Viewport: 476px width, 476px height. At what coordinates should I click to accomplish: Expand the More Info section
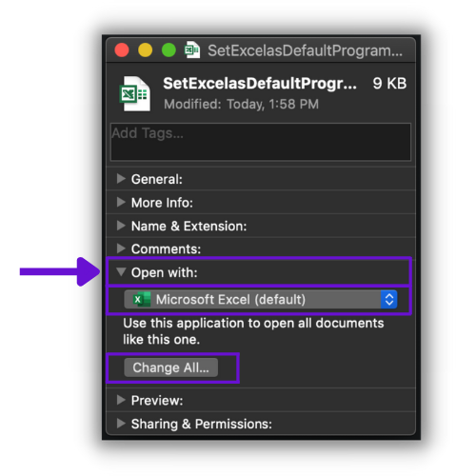(x=121, y=202)
